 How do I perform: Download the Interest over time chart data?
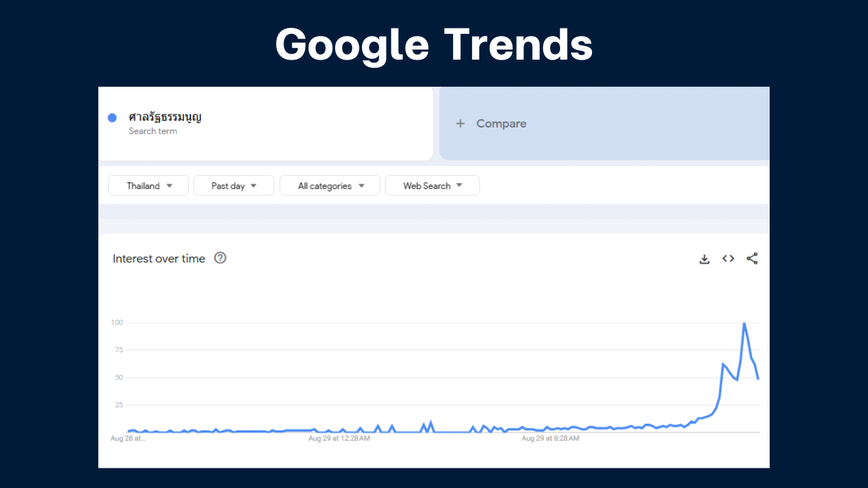[705, 259]
